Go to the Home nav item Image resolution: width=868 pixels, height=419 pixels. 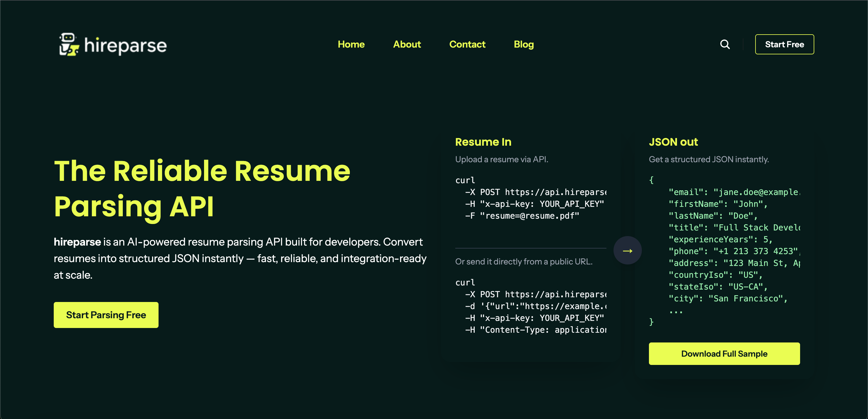coord(351,44)
